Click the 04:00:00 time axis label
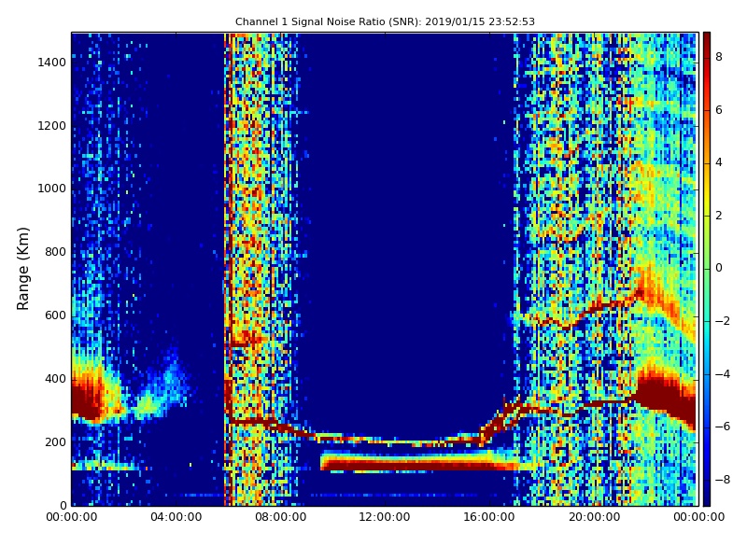 (176, 517)
